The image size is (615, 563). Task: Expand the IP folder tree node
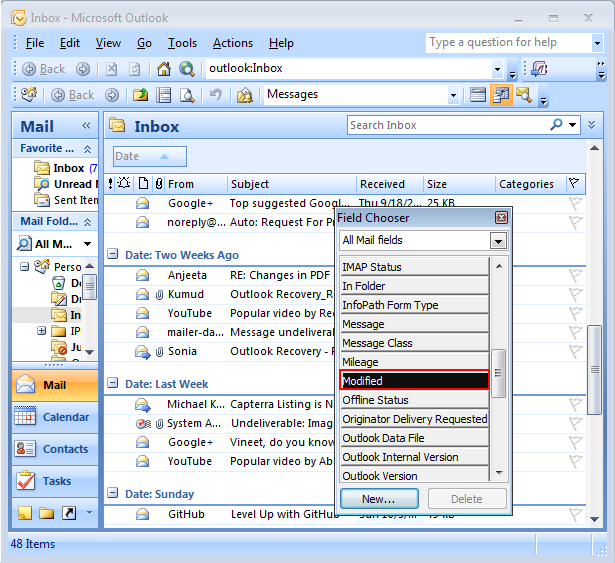[41, 331]
